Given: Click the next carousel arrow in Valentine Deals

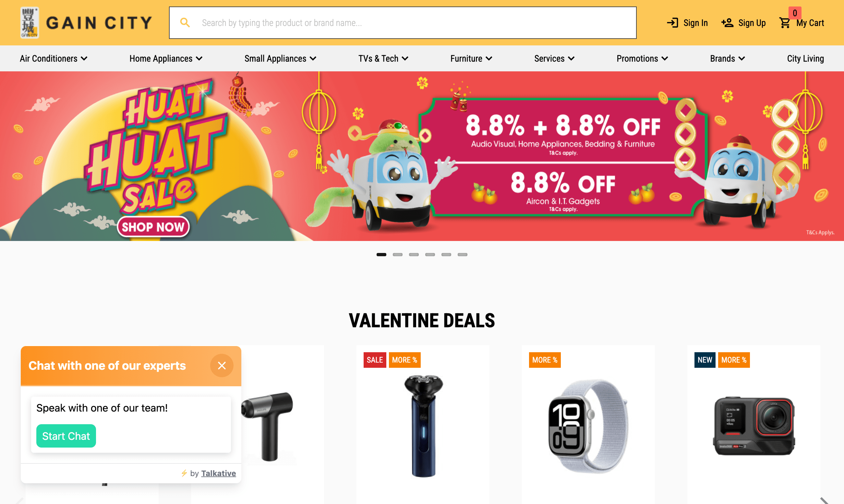Looking at the screenshot, I should click(824, 500).
